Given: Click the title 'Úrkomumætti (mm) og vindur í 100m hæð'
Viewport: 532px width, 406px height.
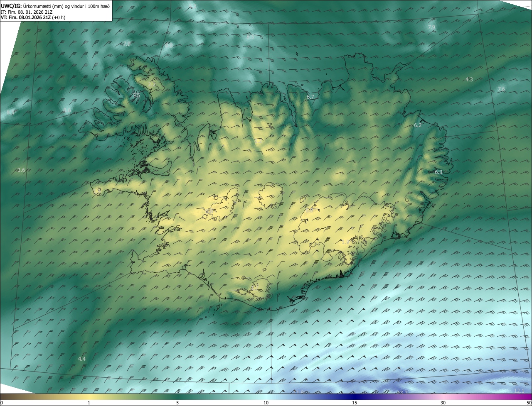Looking at the screenshot, I should pos(66,6).
